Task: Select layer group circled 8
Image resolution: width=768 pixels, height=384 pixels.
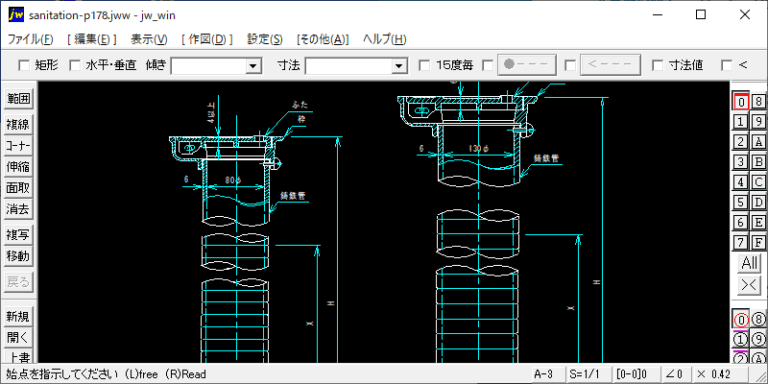Action: (759, 320)
